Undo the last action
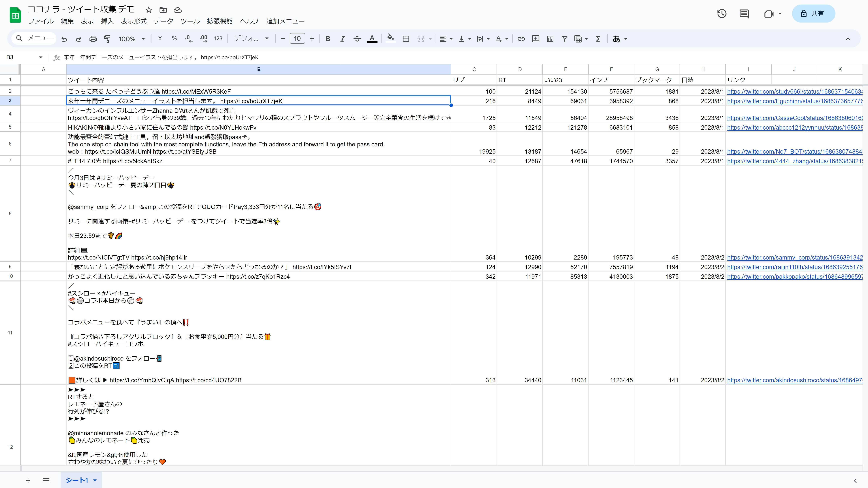 click(x=64, y=39)
